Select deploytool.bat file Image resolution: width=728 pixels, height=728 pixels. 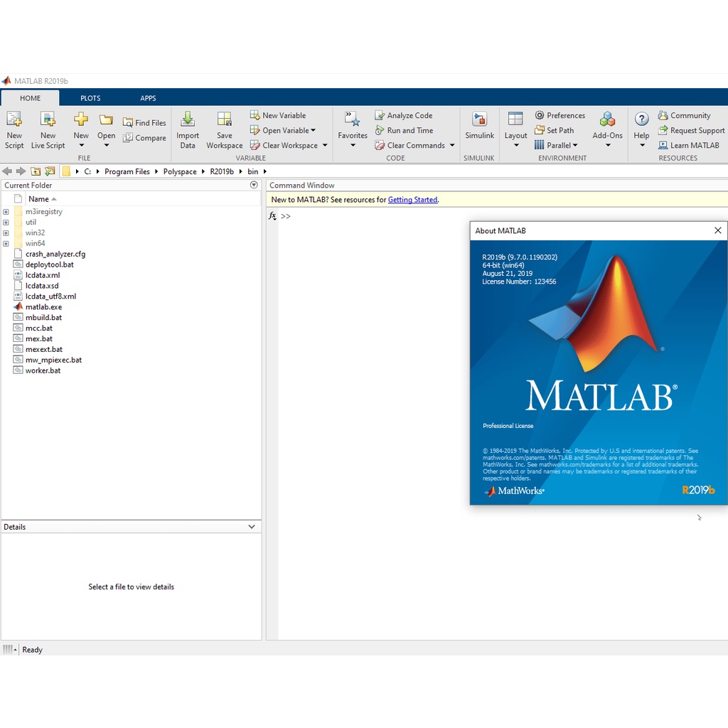[x=50, y=264]
